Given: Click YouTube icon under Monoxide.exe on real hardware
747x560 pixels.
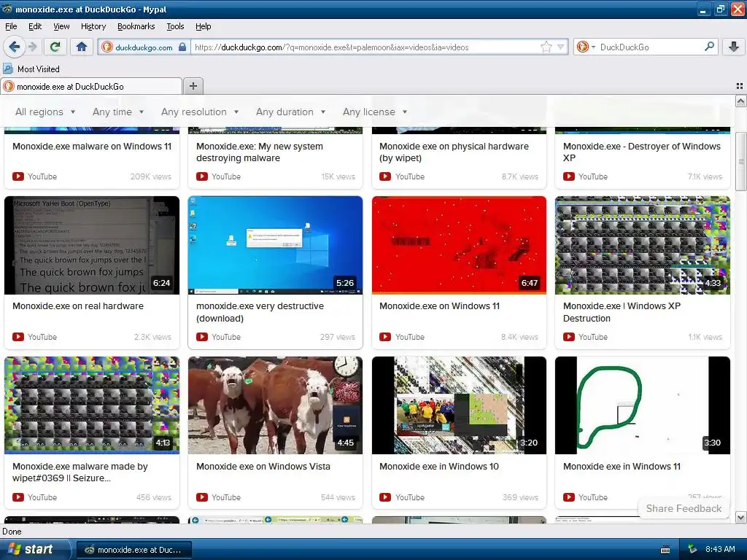Looking at the screenshot, I should click(18, 337).
